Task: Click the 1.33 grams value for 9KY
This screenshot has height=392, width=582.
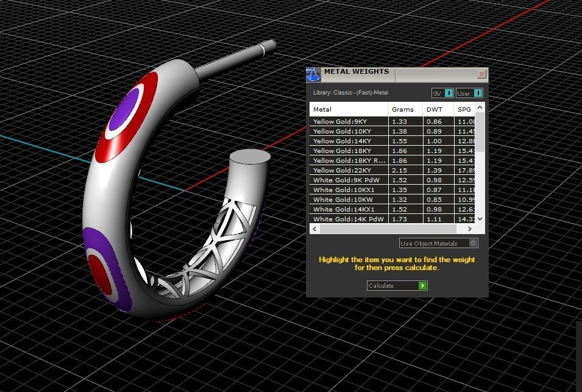Action: (399, 121)
